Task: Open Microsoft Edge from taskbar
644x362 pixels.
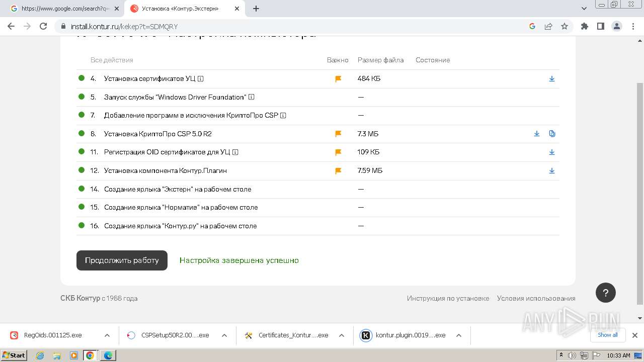Action: tap(108, 355)
